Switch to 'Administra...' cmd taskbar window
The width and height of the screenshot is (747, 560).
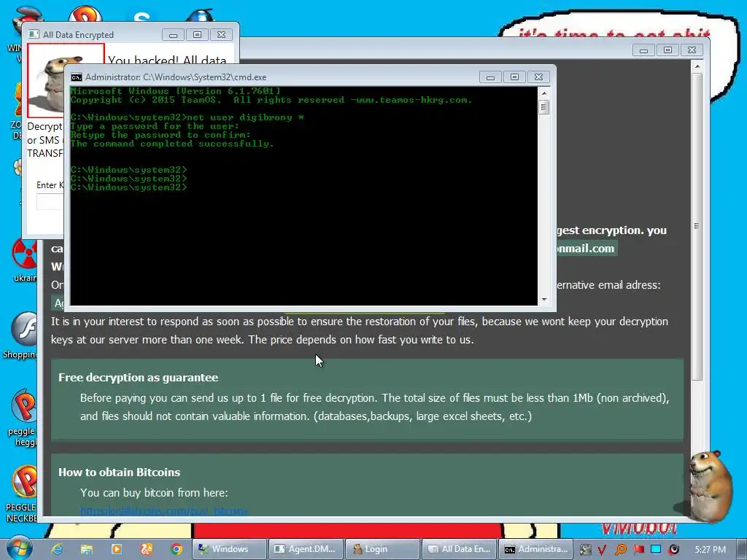click(x=535, y=549)
